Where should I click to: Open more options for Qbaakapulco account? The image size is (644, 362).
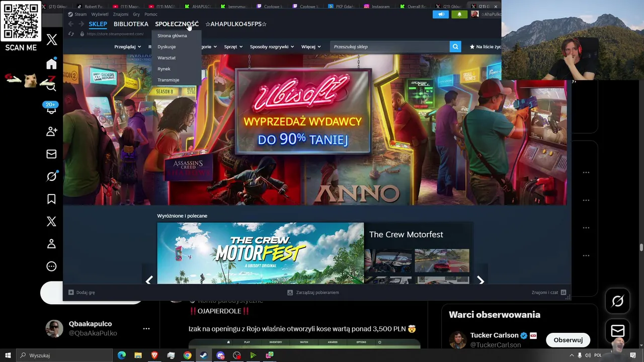(146, 328)
